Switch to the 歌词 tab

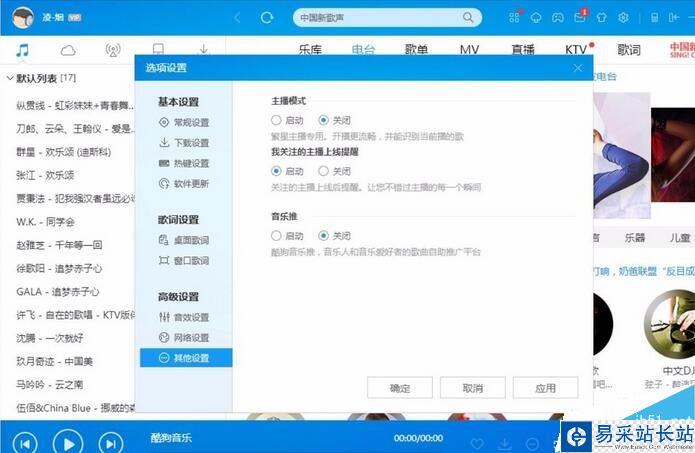tap(629, 50)
